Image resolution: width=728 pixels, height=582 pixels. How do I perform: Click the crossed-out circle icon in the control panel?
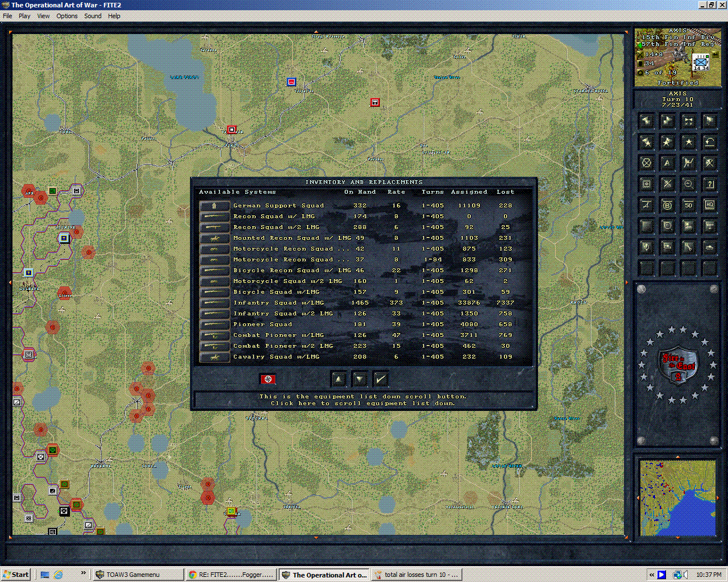point(647,163)
